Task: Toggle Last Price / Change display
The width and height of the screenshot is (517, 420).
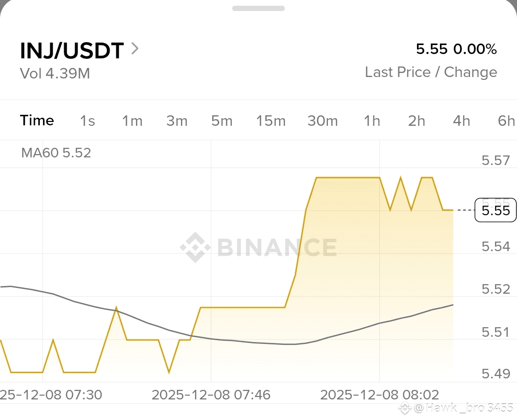Action: click(431, 72)
